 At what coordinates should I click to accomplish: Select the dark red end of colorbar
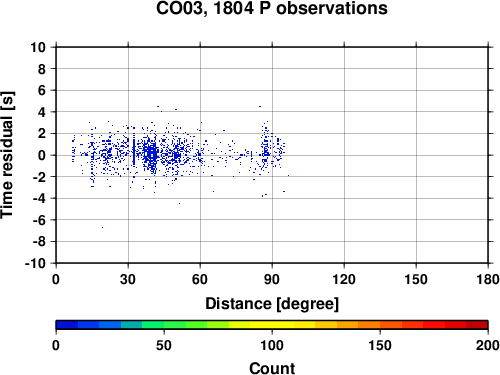click(x=477, y=325)
